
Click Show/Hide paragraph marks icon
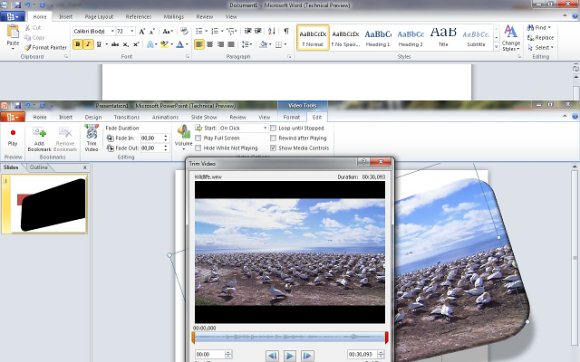[x=286, y=31]
